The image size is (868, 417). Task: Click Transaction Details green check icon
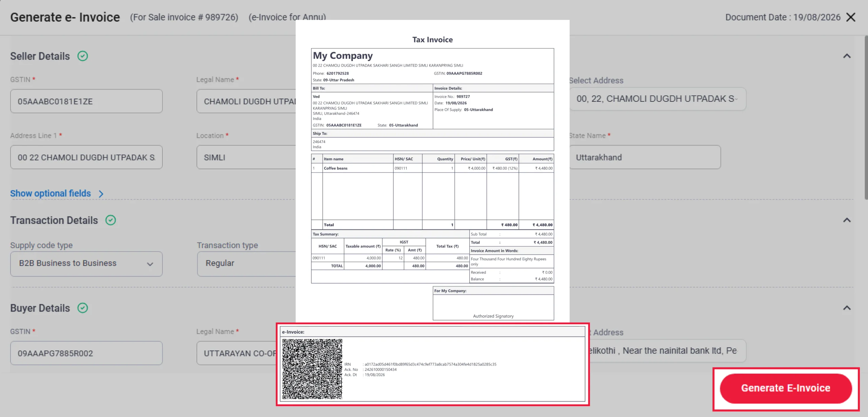[x=111, y=220]
